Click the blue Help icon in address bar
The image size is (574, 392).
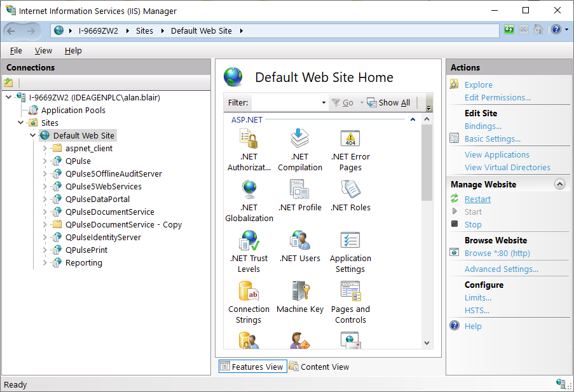click(556, 29)
